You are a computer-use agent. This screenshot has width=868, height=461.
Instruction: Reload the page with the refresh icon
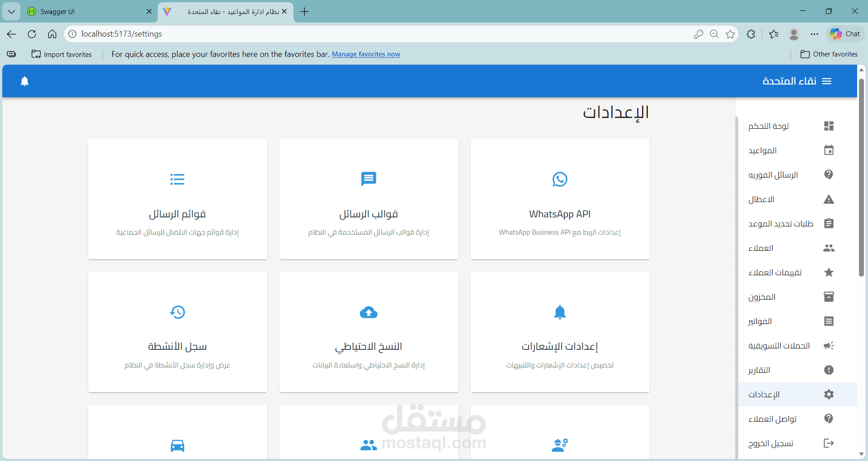pyautogui.click(x=32, y=34)
